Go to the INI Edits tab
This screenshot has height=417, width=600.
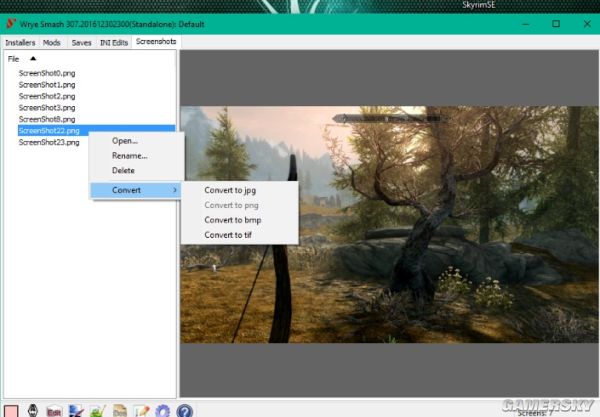tap(114, 43)
